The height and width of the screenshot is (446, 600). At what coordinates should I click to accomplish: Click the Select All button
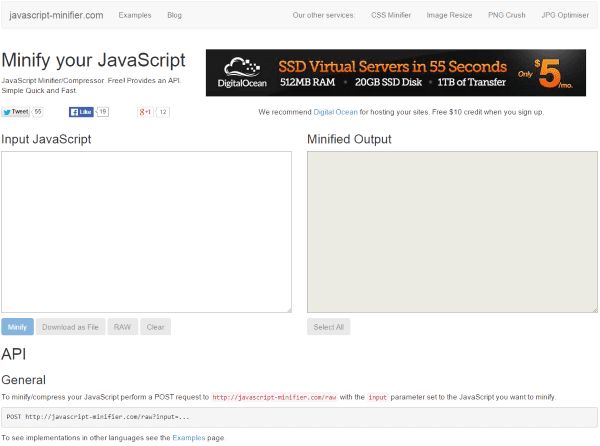click(x=329, y=327)
